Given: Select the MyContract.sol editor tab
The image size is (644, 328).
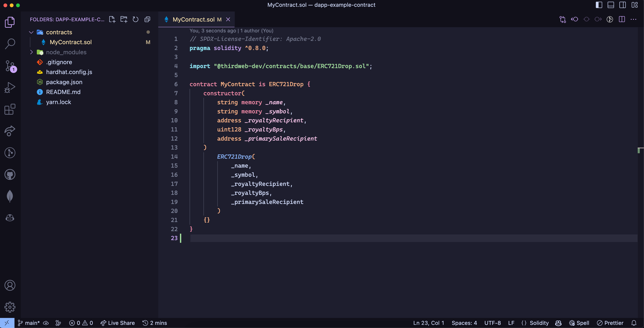Looking at the screenshot, I should tap(194, 19).
